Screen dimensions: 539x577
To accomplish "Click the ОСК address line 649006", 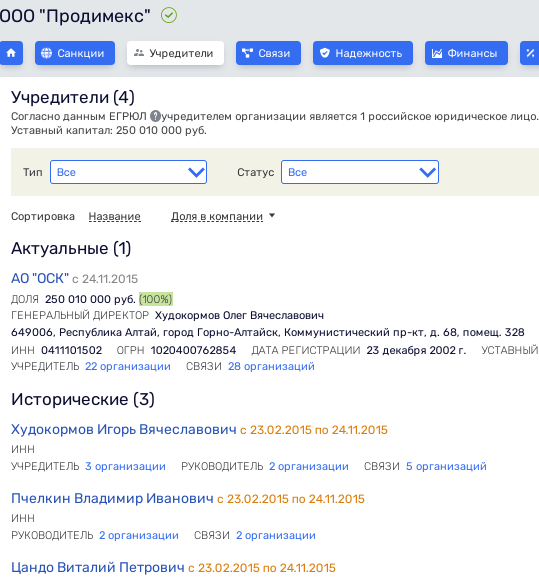I will [267, 332].
